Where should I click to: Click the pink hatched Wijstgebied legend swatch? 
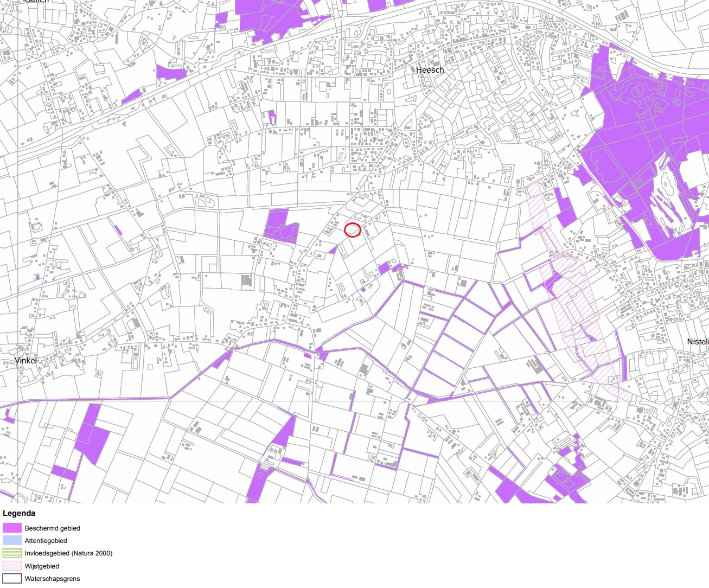[12, 566]
